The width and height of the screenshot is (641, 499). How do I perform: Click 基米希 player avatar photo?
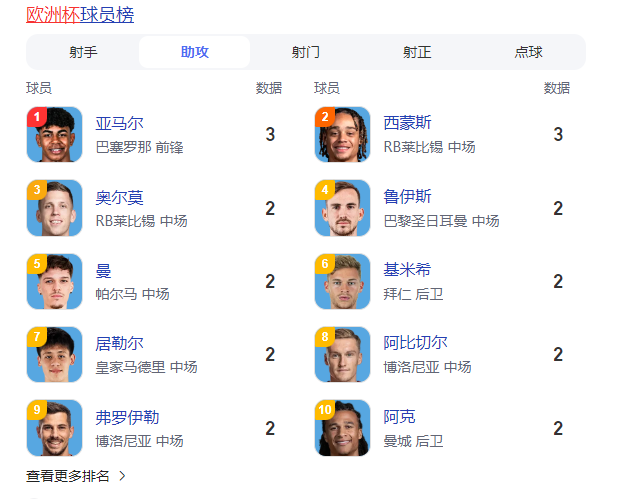(x=343, y=282)
